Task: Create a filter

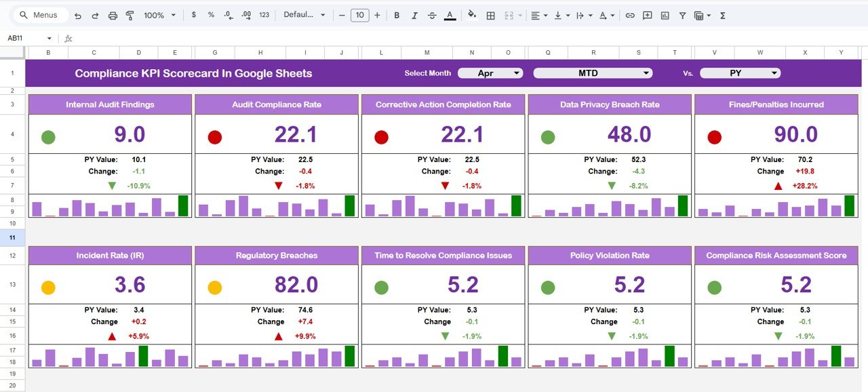Action: tap(682, 15)
